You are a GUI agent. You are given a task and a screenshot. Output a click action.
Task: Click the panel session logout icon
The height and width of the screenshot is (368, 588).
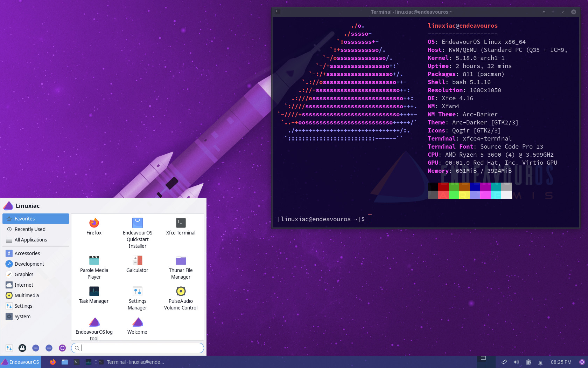pos(582,362)
